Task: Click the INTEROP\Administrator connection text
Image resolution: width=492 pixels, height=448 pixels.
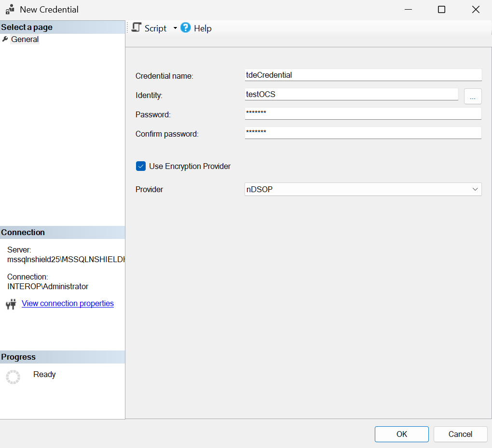Action: [48, 286]
